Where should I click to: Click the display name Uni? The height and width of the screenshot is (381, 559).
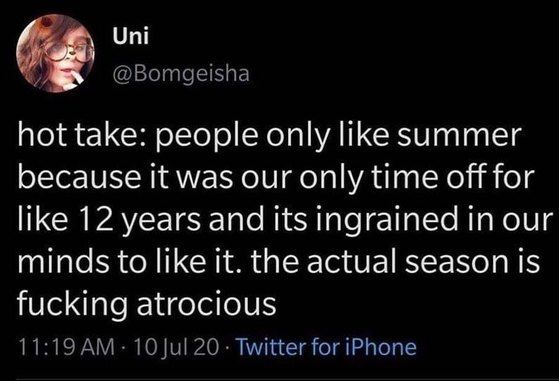click(x=130, y=36)
